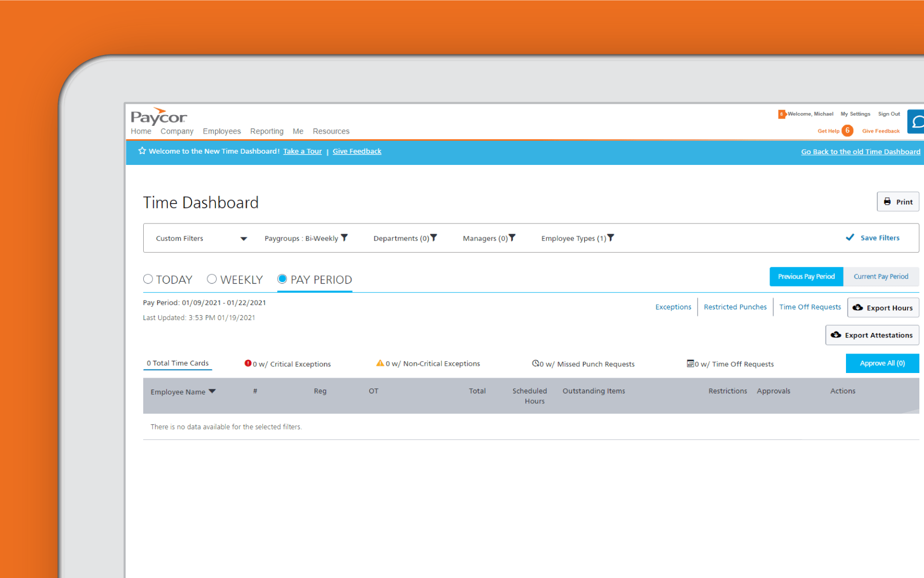
Task: Open Paygroups : Bi-Weekly filter
Action: pos(306,238)
